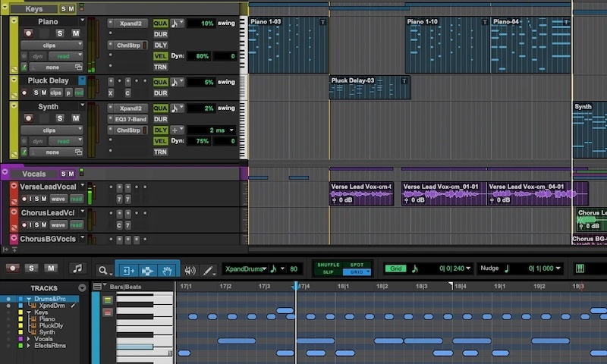607x364 pixels.
Task: Select the Pencil tool
Action: pos(208,270)
